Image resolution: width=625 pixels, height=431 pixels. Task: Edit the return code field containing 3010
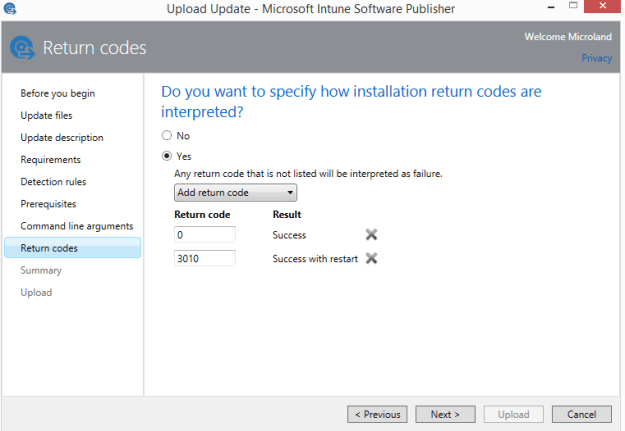coord(205,258)
